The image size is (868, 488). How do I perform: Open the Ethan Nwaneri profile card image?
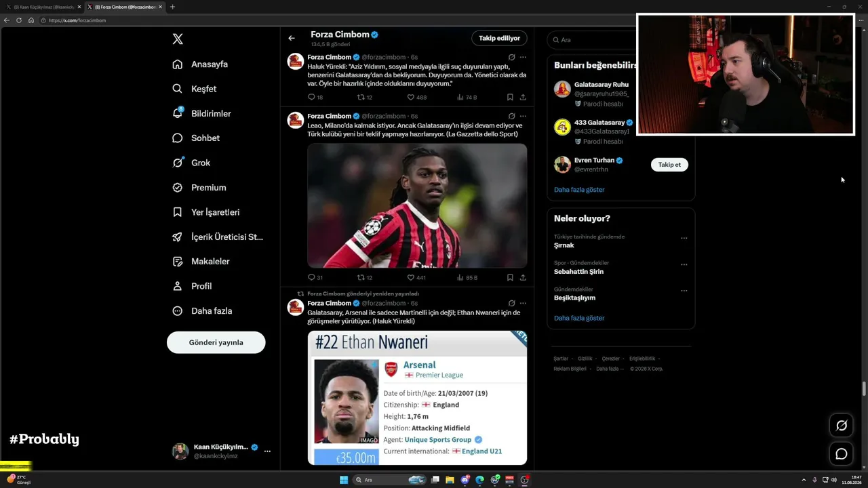[417, 398]
